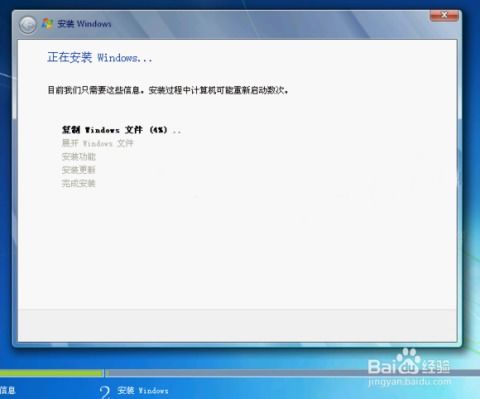The image size is (480, 399).
Task: Click the heading 正在安装 Windows...
Action: (x=100, y=57)
